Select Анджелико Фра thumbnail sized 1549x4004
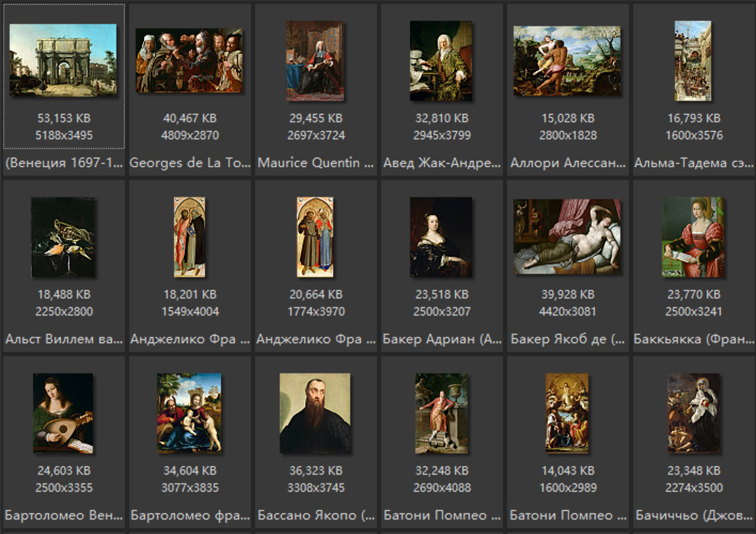The height and width of the screenshot is (534, 756). (x=189, y=237)
